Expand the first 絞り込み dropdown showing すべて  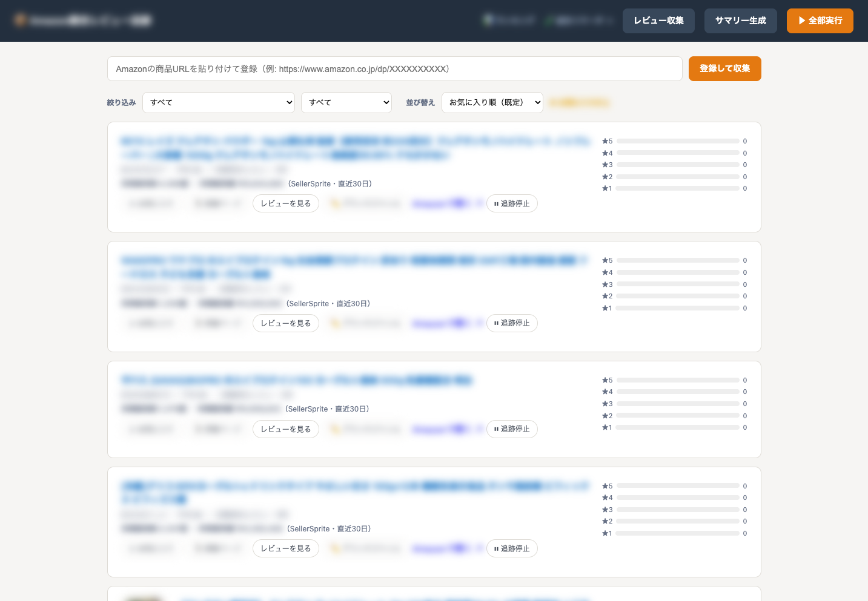pos(219,102)
